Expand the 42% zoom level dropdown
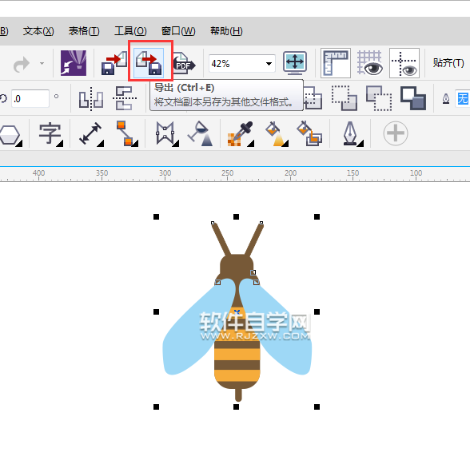The image size is (470, 476). coord(269,64)
